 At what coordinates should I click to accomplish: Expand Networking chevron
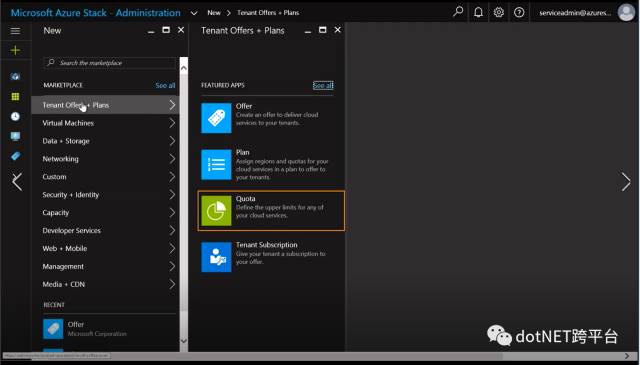172,159
